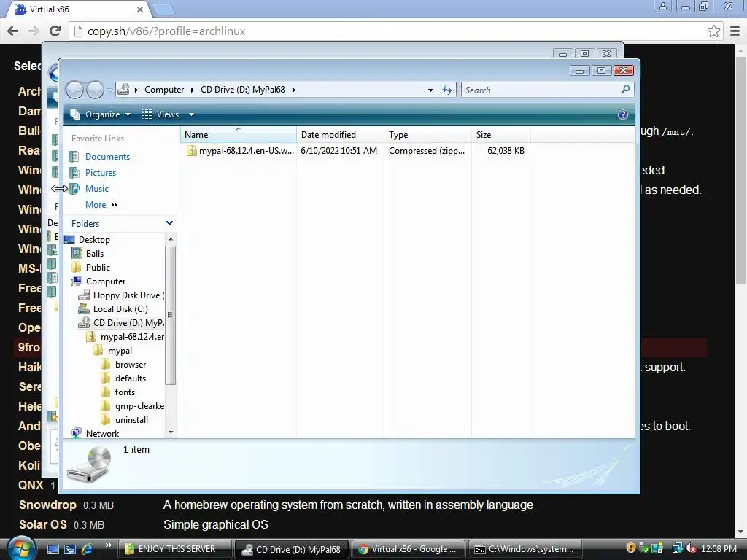
Task: Expand the arrow after MyPal68 breadcrumb
Action: pos(293,90)
